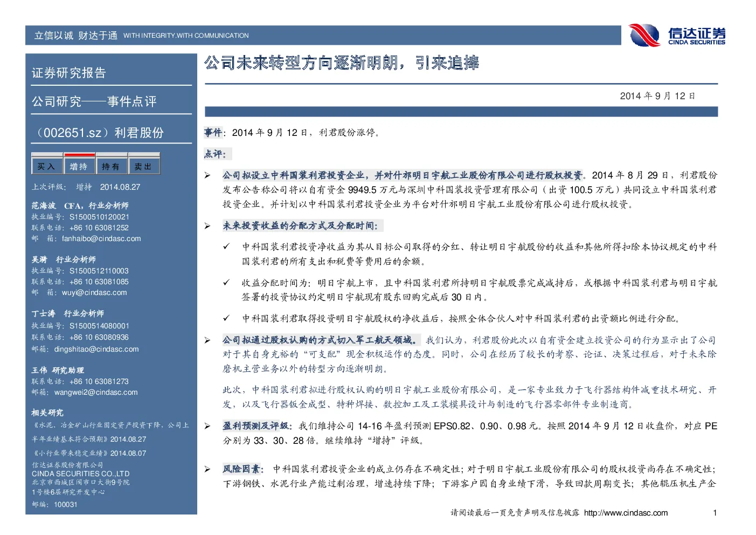Click email fanhaibo@cindasc.com
This screenshot has height=535, width=756.
pos(101,238)
